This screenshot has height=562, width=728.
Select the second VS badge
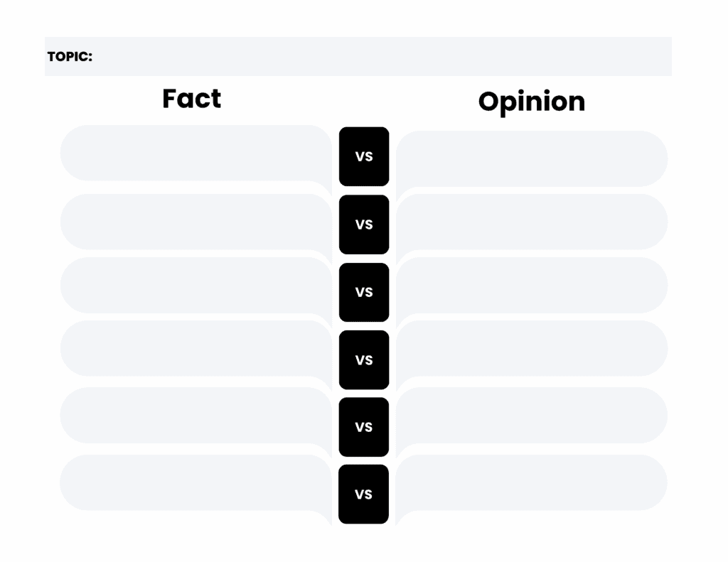pyautogui.click(x=364, y=225)
